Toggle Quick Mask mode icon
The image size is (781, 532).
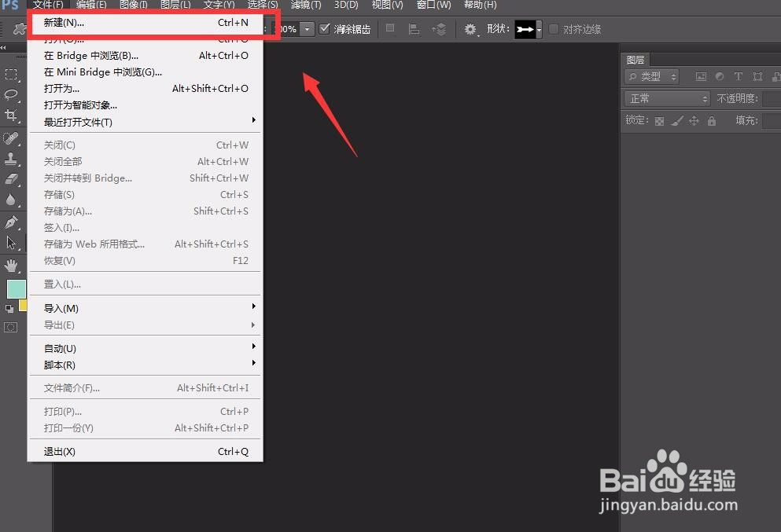(x=11, y=328)
